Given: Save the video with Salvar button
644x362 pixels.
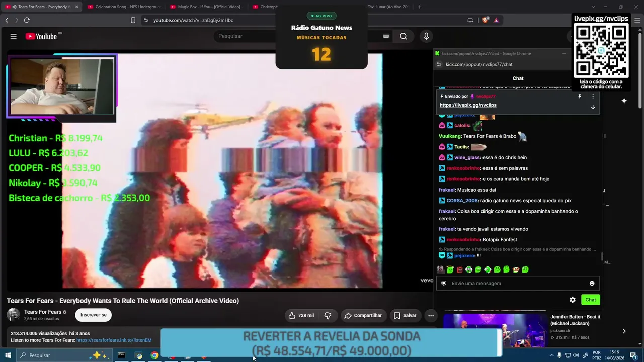Looking at the screenshot, I should click(405, 316).
